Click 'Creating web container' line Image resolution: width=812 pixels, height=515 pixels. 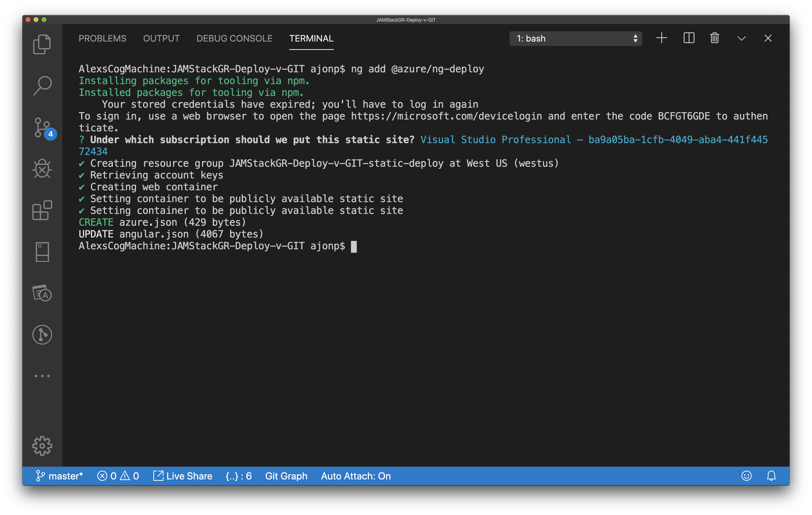(x=154, y=187)
